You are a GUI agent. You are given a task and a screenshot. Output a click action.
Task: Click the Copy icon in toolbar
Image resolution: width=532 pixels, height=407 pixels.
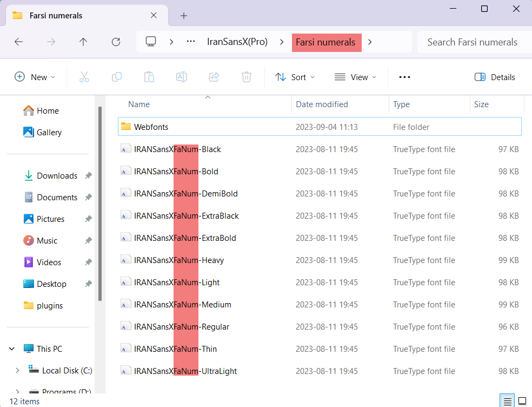click(117, 77)
